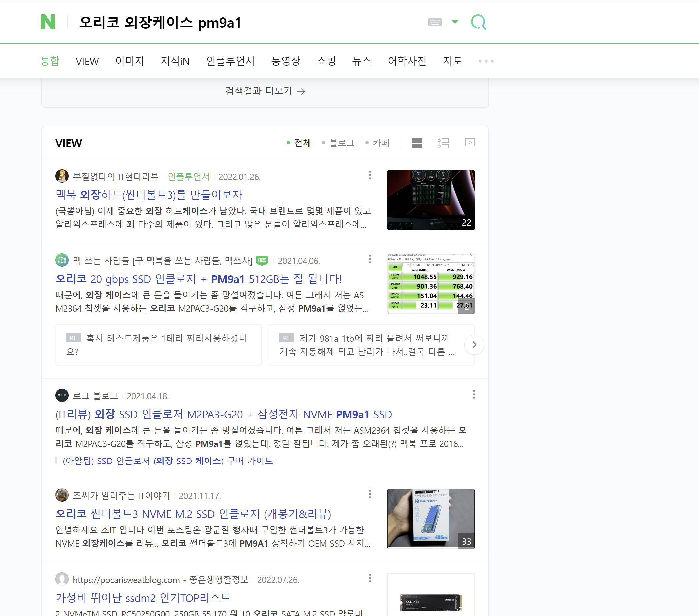The image size is (699, 616).
Task: Select the 전체 filter in VIEW
Action: tap(302, 143)
